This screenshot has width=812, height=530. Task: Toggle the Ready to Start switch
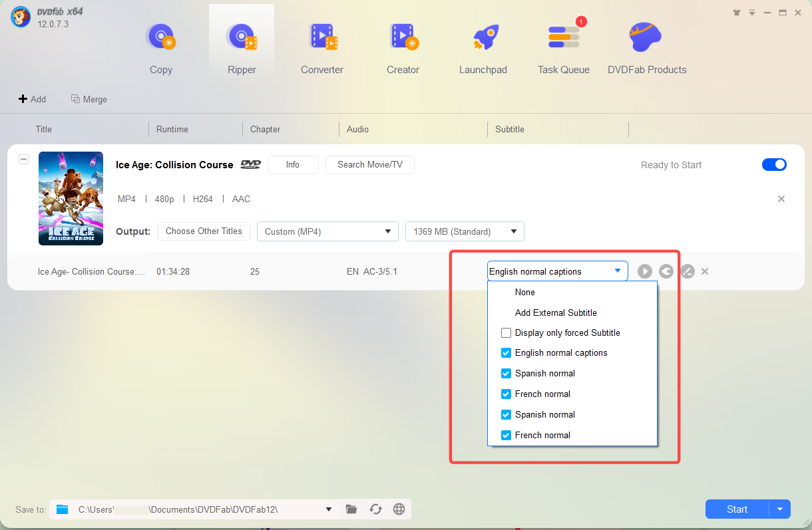click(774, 164)
